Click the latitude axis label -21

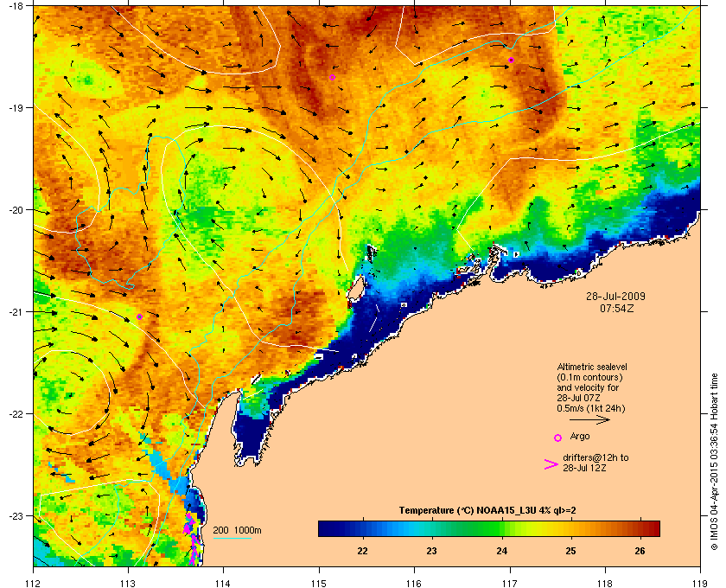(15, 311)
